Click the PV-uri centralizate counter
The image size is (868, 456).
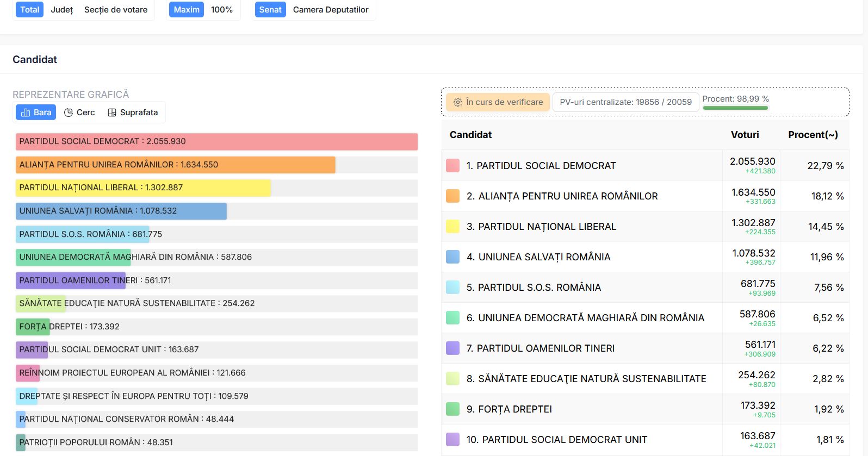pos(625,102)
